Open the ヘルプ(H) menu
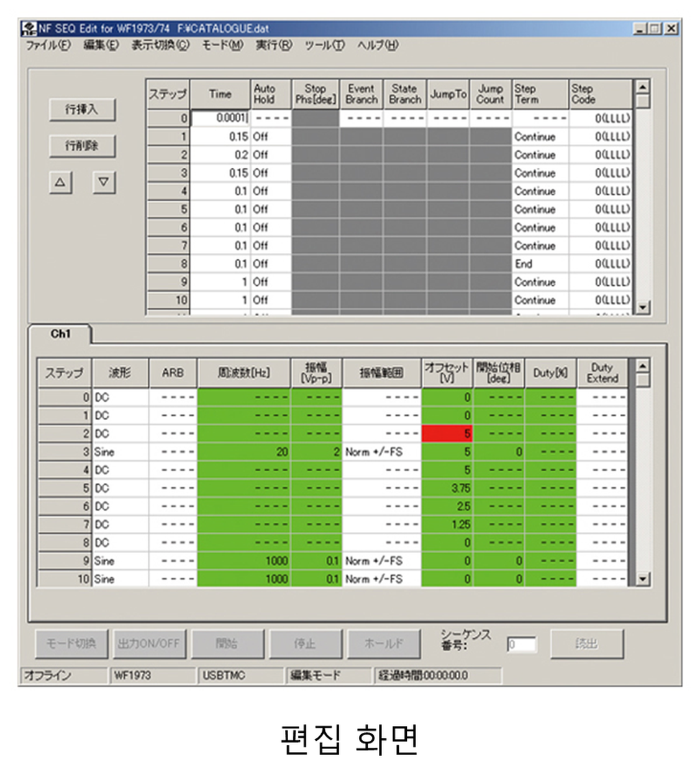The image size is (700, 780). coord(378,45)
